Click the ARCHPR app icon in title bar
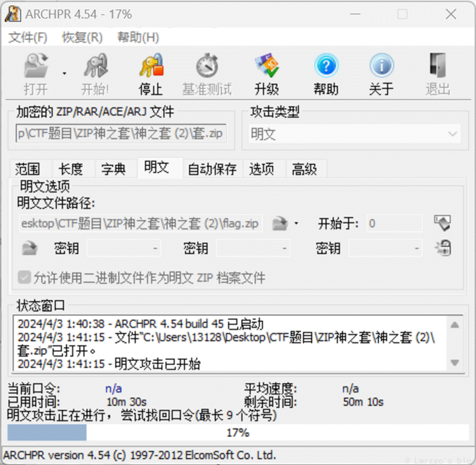This screenshot has width=476, height=465. click(13, 14)
